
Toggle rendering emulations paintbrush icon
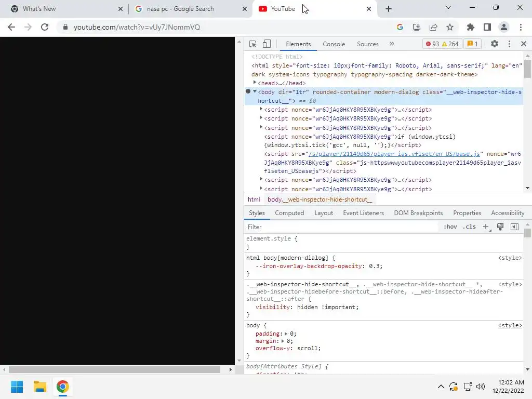pyautogui.click(x=500, y=227)
